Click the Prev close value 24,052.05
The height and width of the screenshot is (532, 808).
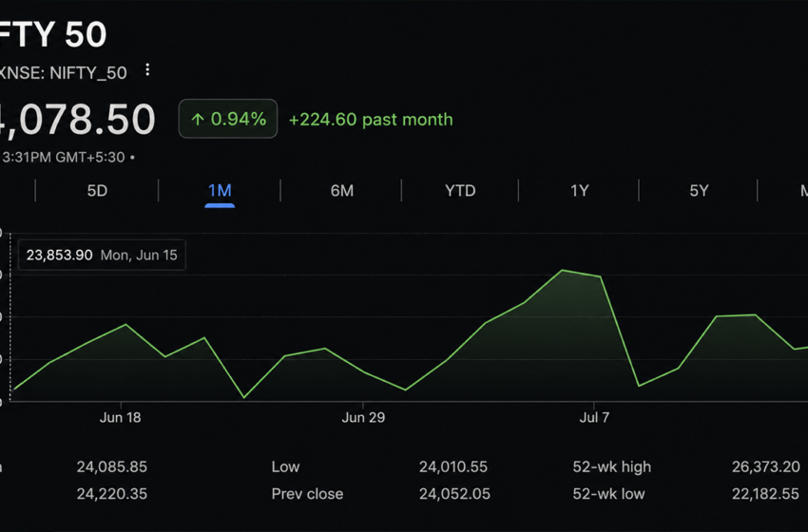pyautogui.click(x=454, y=494)
